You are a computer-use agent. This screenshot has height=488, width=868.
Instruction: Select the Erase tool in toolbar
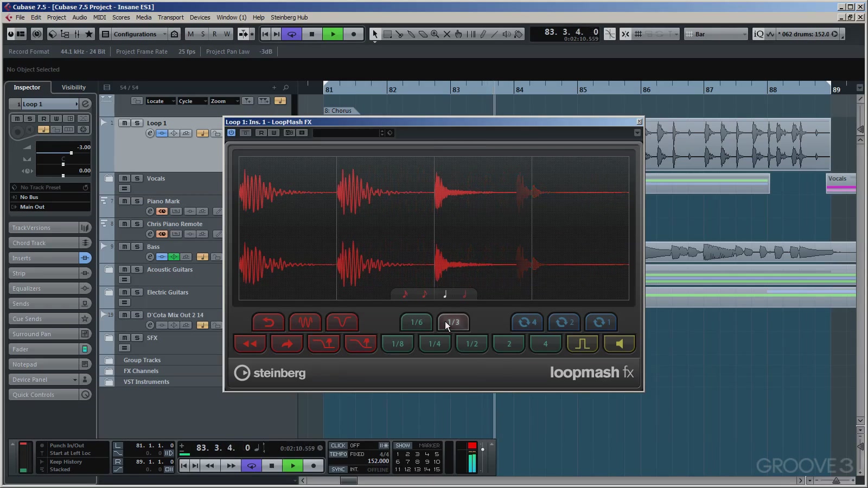click(x=423, y=34)
